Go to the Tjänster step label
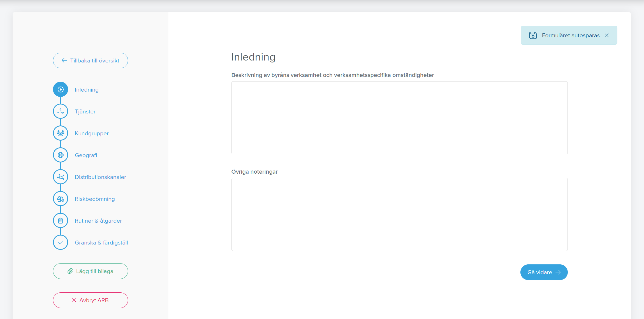The height and width of the screenshot is (319, 644). pos(85,111)
